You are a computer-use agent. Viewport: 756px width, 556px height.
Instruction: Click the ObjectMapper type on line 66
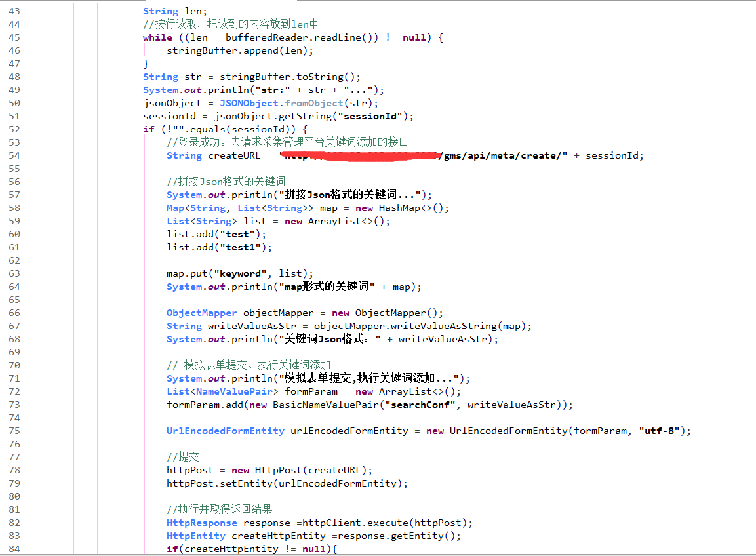tap(201, 313)
